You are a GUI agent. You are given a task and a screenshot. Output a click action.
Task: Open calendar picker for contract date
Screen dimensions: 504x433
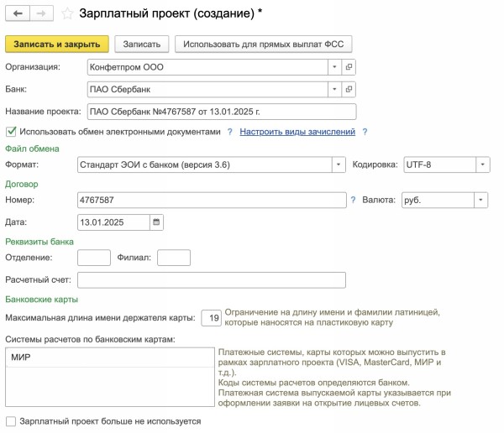pyautogui.click(x=156, y=222)
